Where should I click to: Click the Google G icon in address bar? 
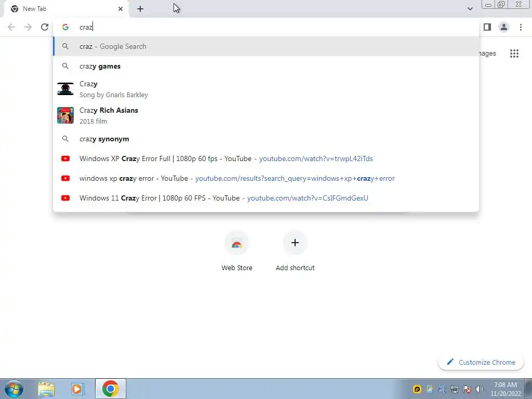(65, 27)
